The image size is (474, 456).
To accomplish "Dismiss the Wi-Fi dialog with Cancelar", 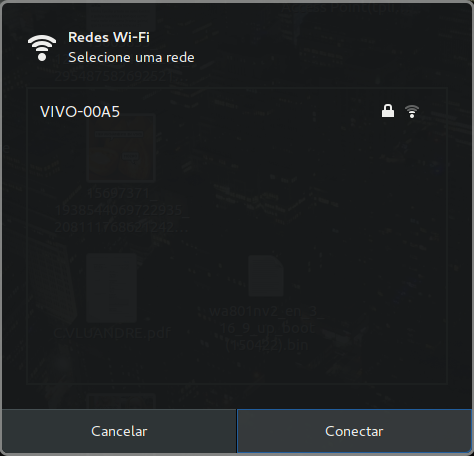I will (119, 431).
